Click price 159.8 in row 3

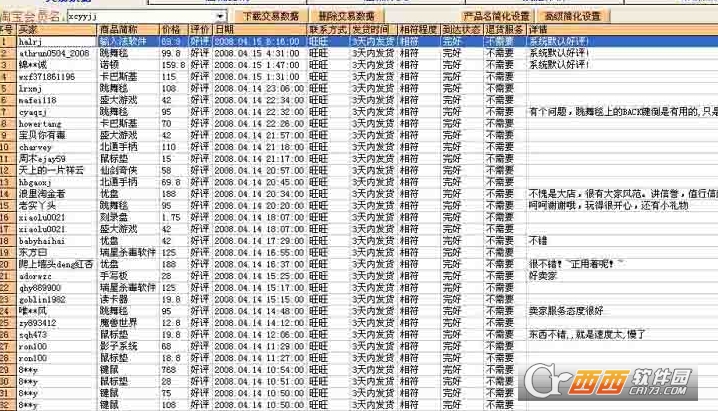[x=174, y=65]
